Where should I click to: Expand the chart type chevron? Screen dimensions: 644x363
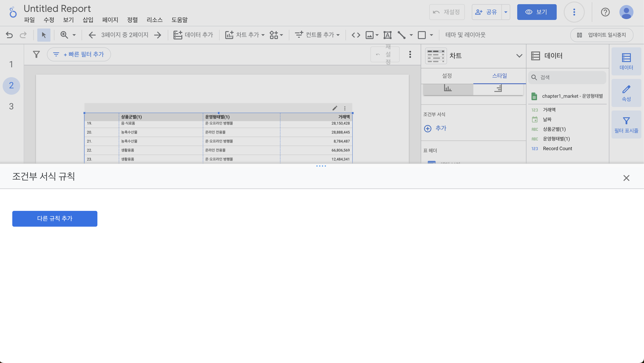[x=519, y=56]
